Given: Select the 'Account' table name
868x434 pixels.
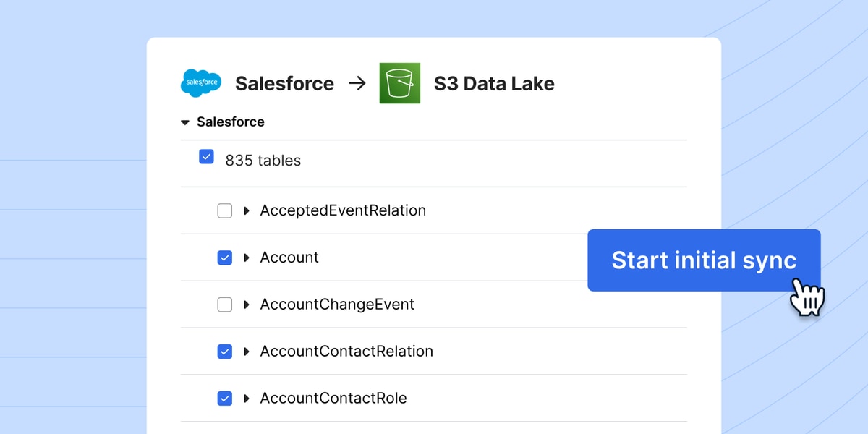Looking at the screenshot, I should point(289,258).
